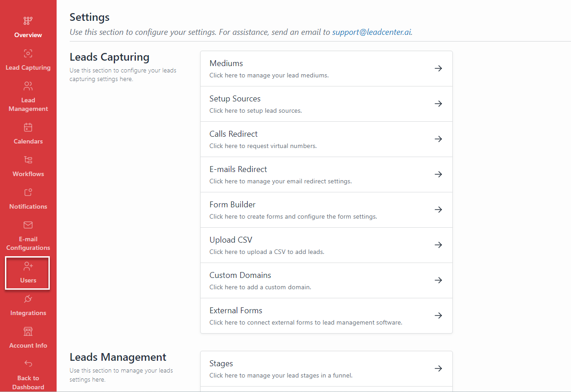Click the arrow on Calls Redirect row
Screen dimensions: 571x392
[x=438, y=139]
